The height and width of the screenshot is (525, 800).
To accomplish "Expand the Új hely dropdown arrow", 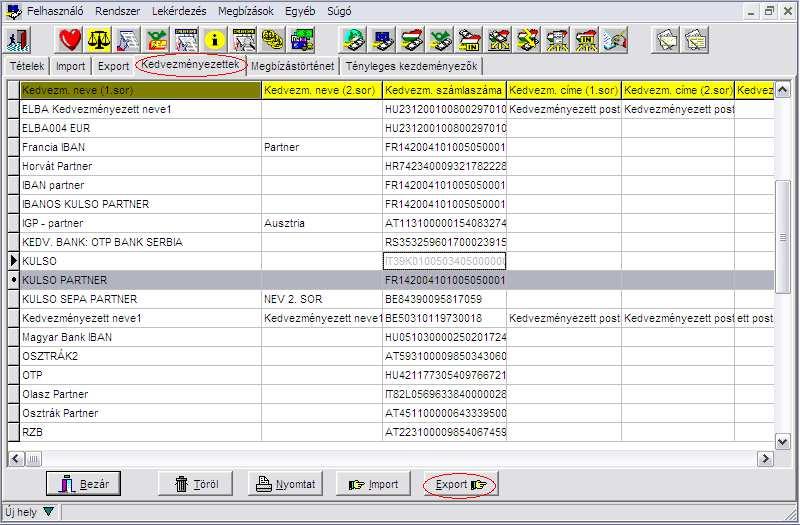I will click(48, 511).
